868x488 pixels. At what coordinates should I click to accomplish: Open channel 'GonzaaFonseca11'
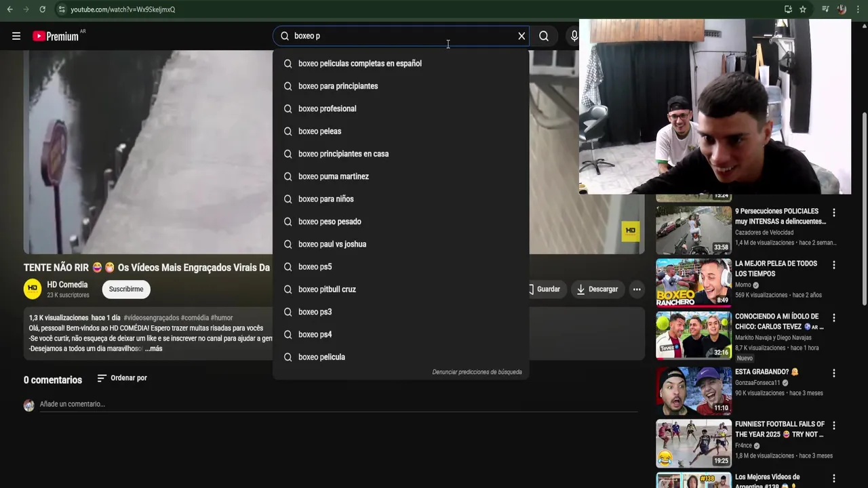759,383
